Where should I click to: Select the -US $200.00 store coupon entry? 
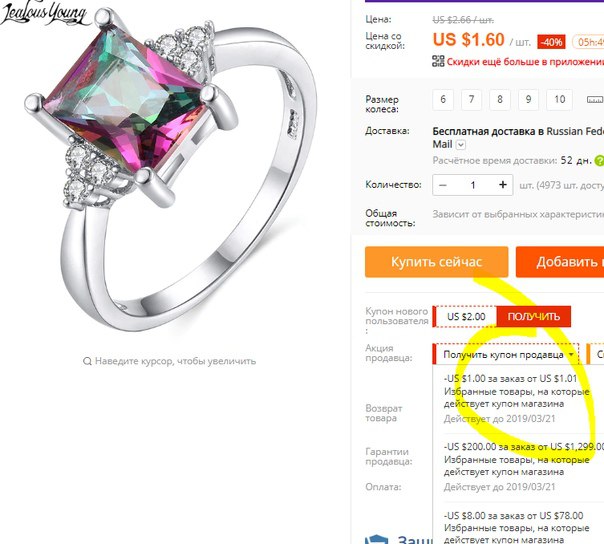pos(522,467)
